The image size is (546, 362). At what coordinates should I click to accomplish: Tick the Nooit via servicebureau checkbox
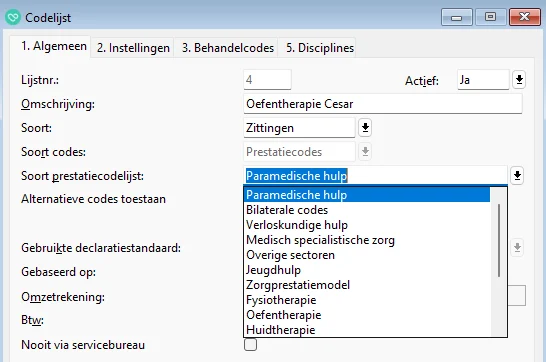250,345
